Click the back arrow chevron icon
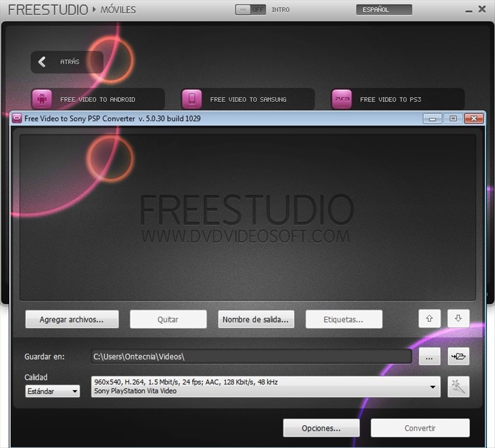Image resolution: width=495 pixels, height=448 pixels. pyautogui.click(x=41, y=62)
